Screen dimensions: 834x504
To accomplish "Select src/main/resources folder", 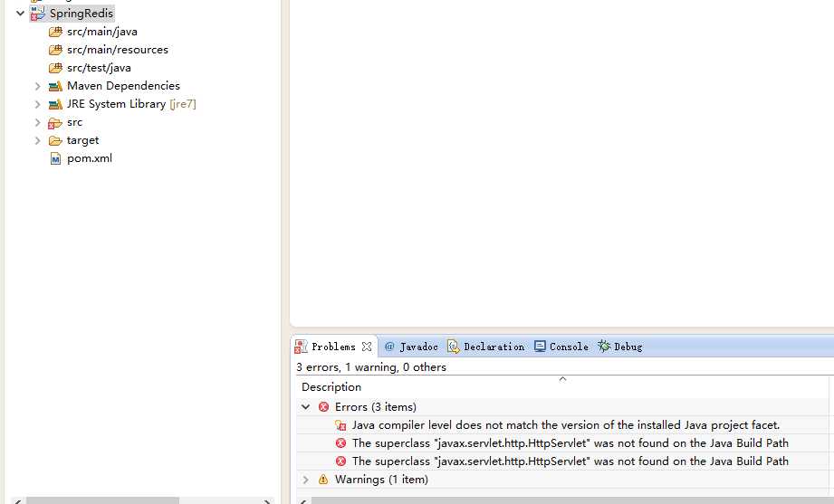I will (x=118, y=50).
